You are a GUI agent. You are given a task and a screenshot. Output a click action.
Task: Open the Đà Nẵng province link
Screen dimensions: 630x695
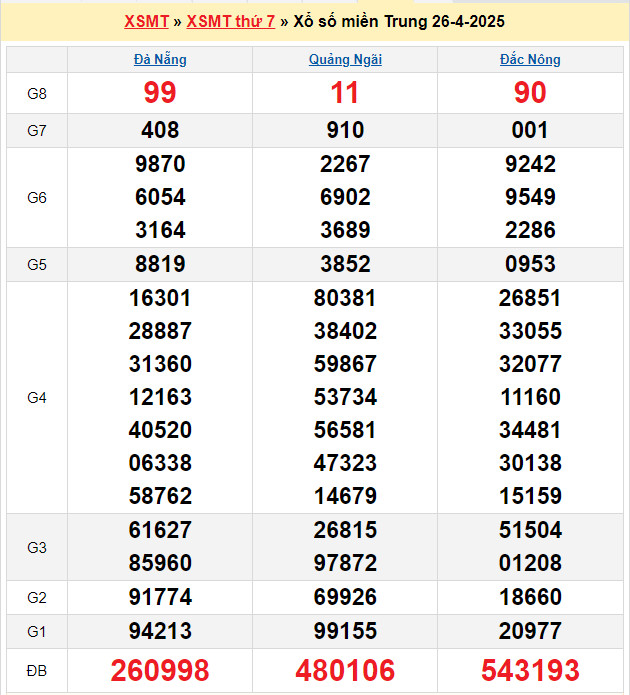pos(160,59)
